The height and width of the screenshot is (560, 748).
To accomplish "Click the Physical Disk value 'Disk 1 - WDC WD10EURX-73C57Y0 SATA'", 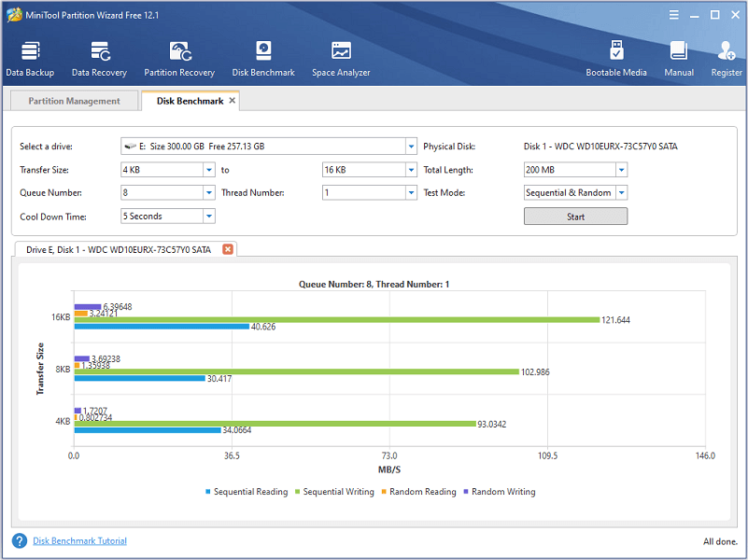I will pos(600,147).
